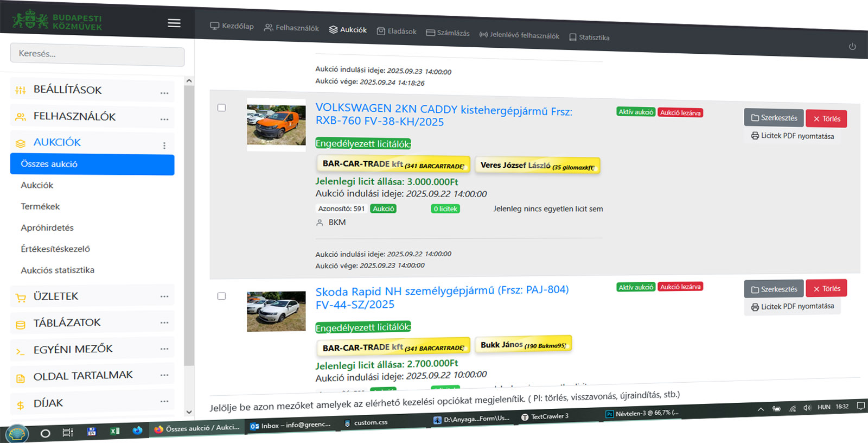Expand Beállítások section via three dots
Viewport: 868px width, 443px height.
click(164, 93)
